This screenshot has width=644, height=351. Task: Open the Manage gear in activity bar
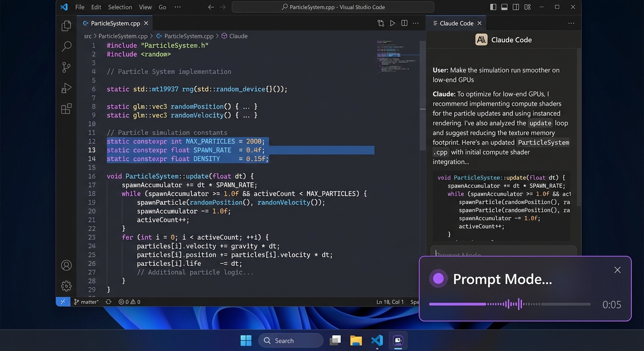[66, 286]
